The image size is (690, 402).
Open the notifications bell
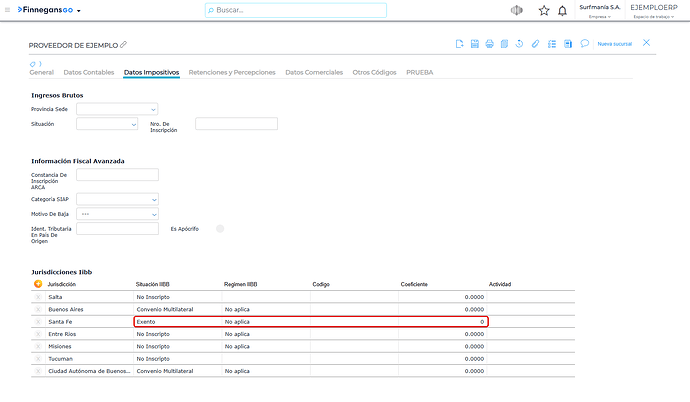(x=562, y=11)
